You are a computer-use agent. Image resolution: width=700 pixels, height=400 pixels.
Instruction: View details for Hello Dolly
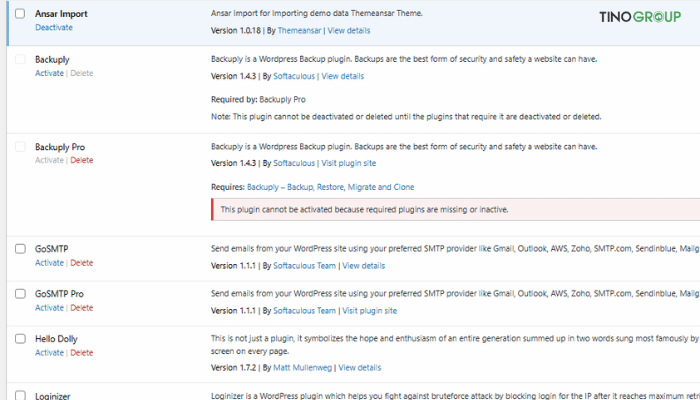tap(360, 368)
